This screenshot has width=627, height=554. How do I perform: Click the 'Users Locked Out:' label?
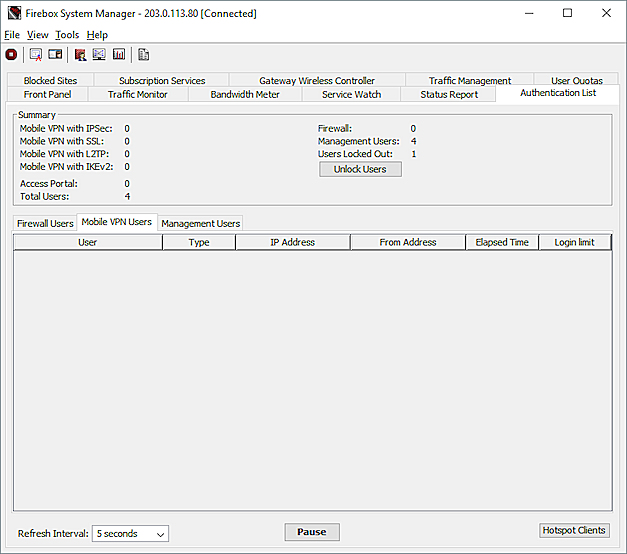point(355,154)
